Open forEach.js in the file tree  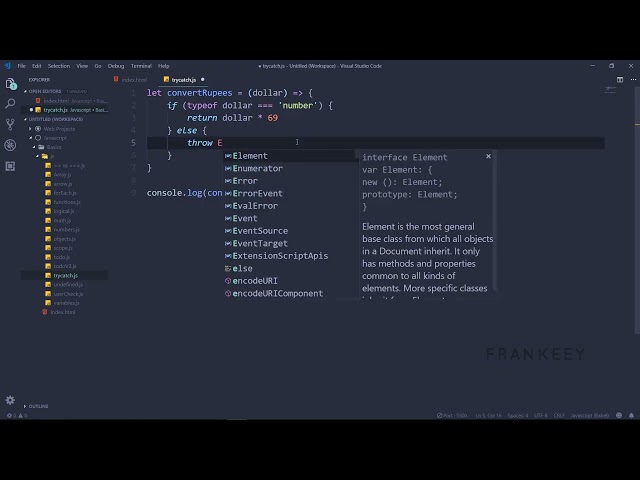(64, 193)
